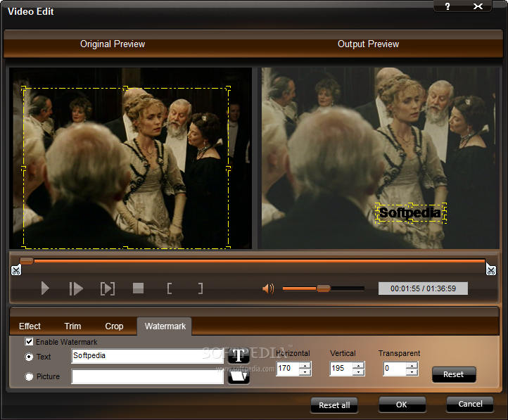The image size is (508, 420).
Task: Set trim start with the left bracket icon
Action: [x=169, y=288]
